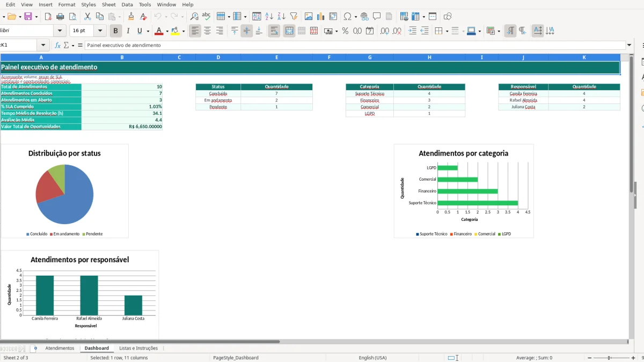Remove a decimal place
Image resolution: width=644 pixels, height=362 pixels.
pos(397,31)
